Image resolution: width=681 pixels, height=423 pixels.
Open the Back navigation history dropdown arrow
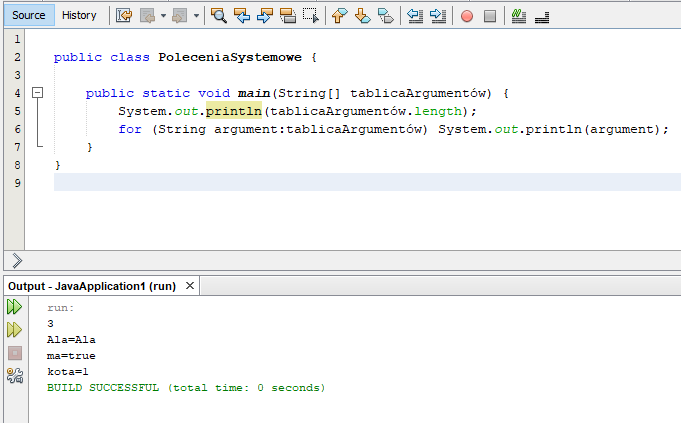click(165, 15)
